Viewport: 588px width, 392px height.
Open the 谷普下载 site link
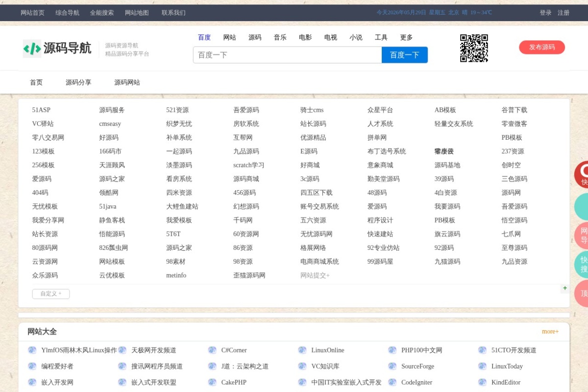click(514, 110)
